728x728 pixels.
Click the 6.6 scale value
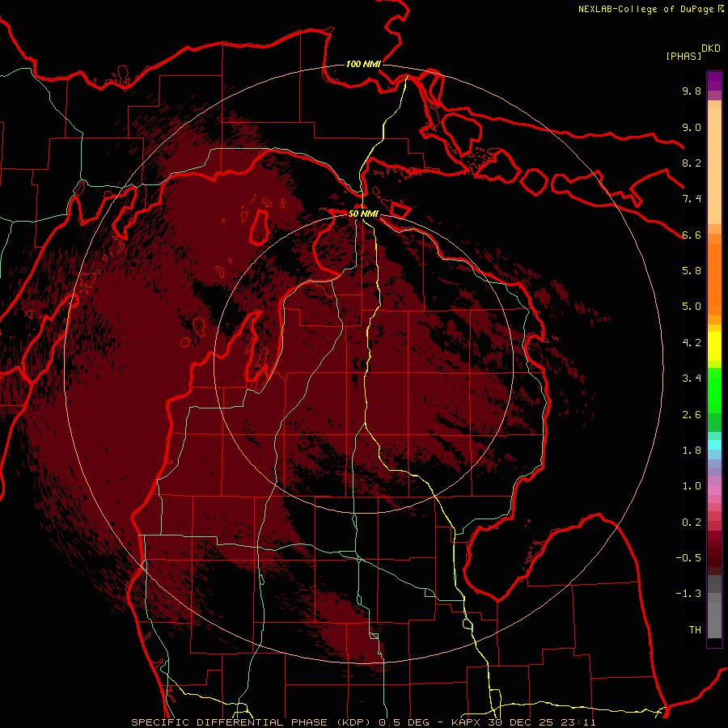(x=692, y=235)
